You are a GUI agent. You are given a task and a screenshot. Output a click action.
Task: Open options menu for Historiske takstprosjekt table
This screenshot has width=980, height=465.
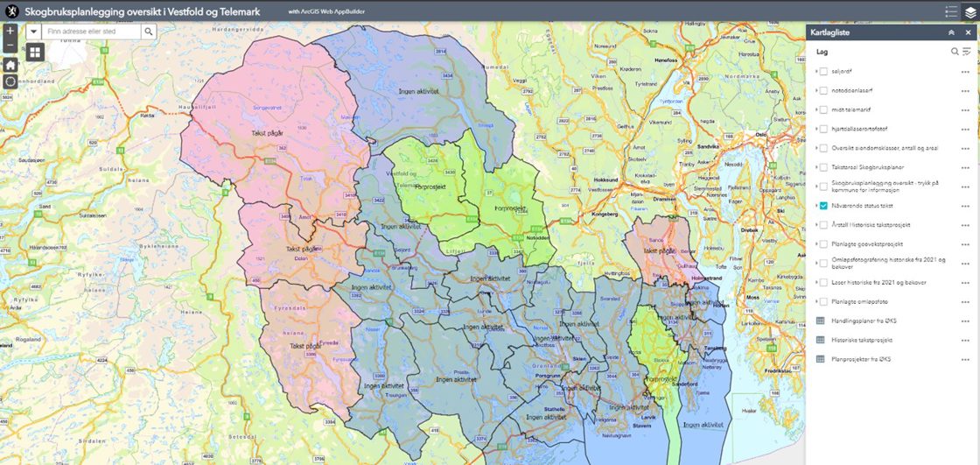pos(965,340)
